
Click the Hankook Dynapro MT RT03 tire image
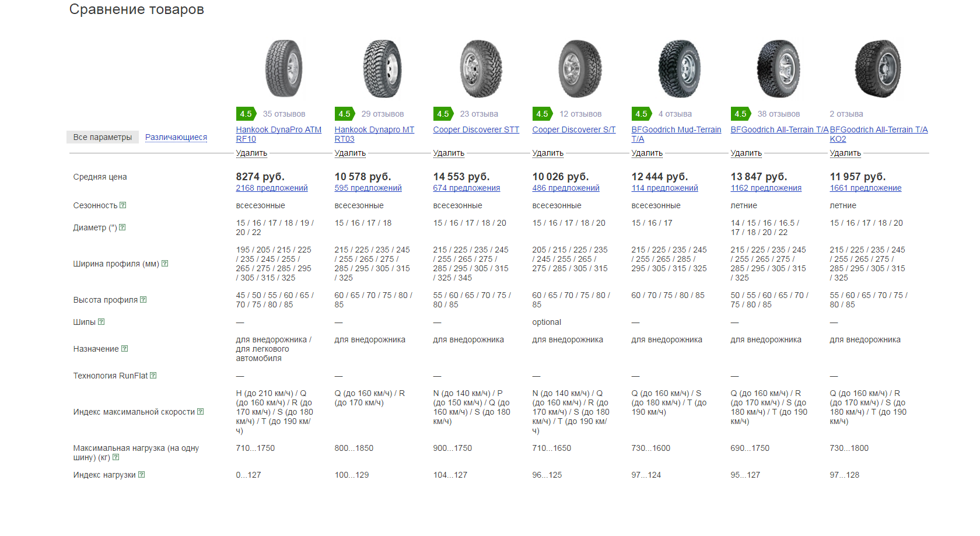point(382,69)
